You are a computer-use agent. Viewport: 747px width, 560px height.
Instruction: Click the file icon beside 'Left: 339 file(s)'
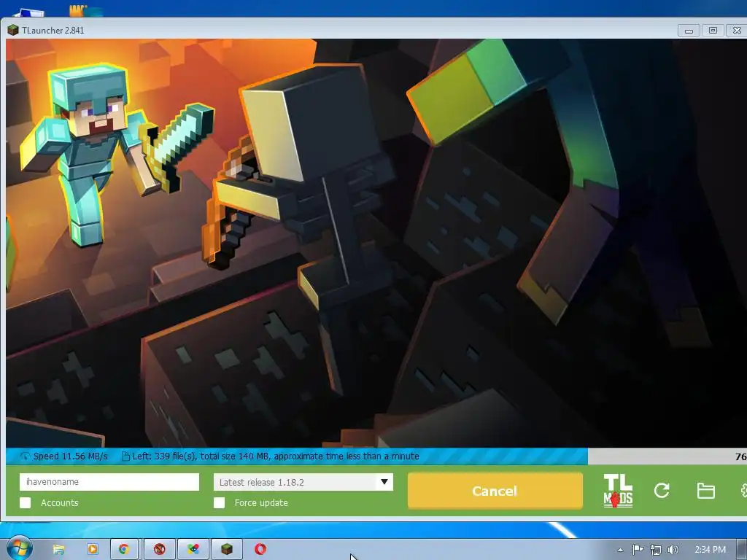pos(125,456)
